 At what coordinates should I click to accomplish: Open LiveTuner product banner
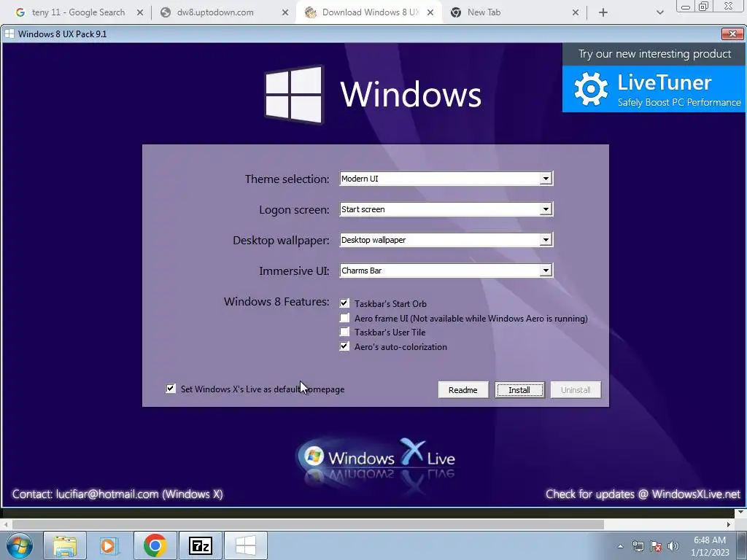[x=654, y=89]
